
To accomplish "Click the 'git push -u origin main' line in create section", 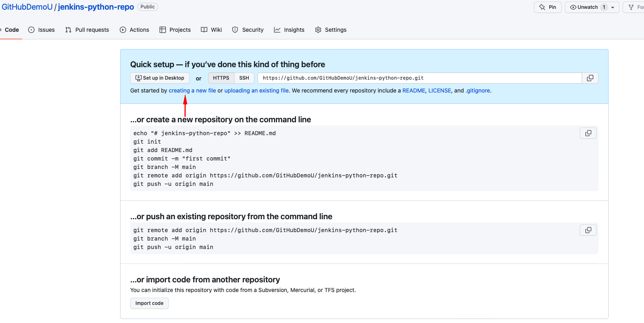I will (173, 184).
